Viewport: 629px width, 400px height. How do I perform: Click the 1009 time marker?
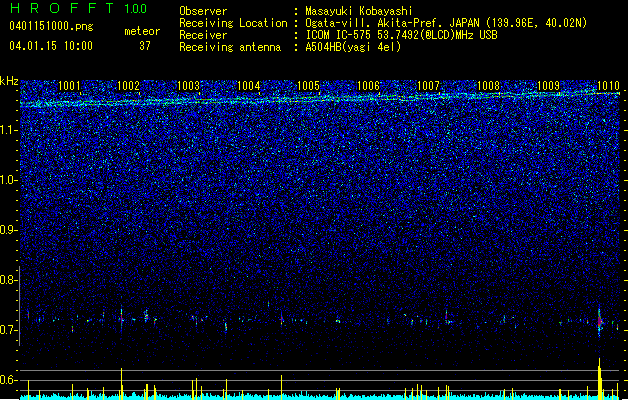click(548, 85)
